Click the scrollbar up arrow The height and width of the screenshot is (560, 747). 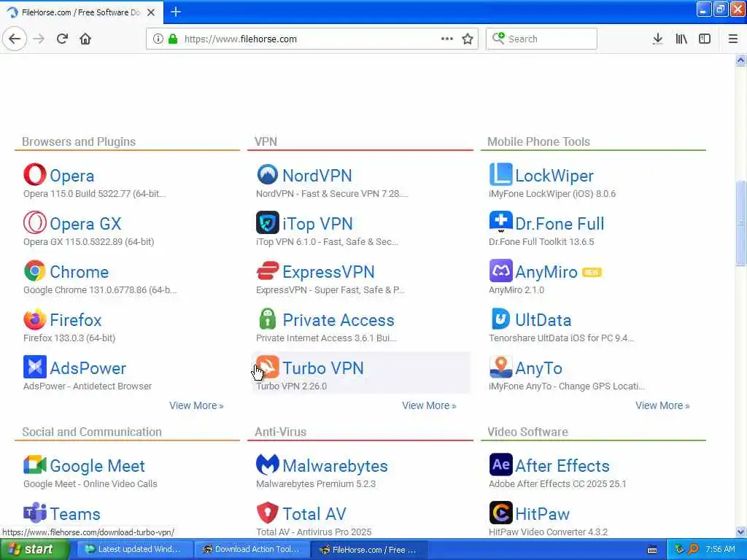pos(740,60)
